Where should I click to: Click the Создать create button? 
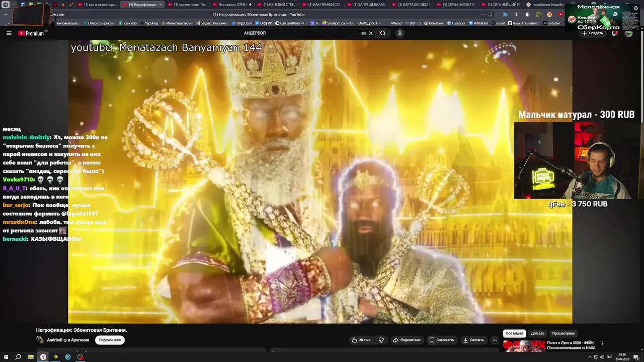click(592, 33)
